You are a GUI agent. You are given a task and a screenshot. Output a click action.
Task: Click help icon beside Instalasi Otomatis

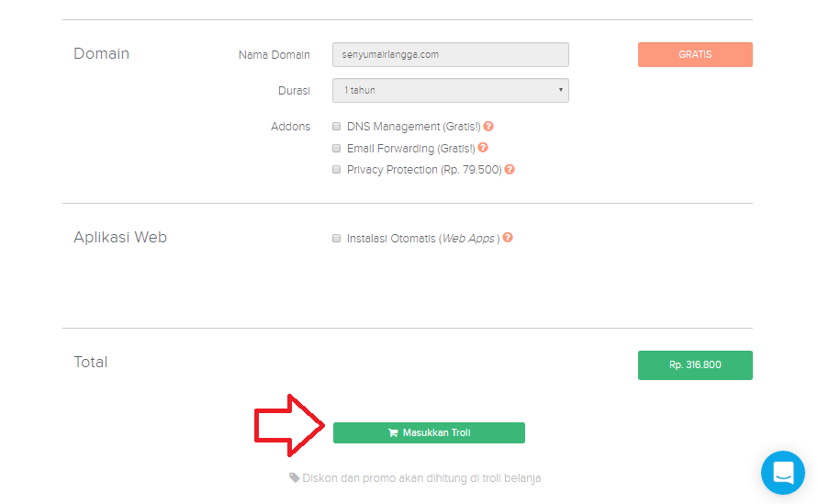508,238
